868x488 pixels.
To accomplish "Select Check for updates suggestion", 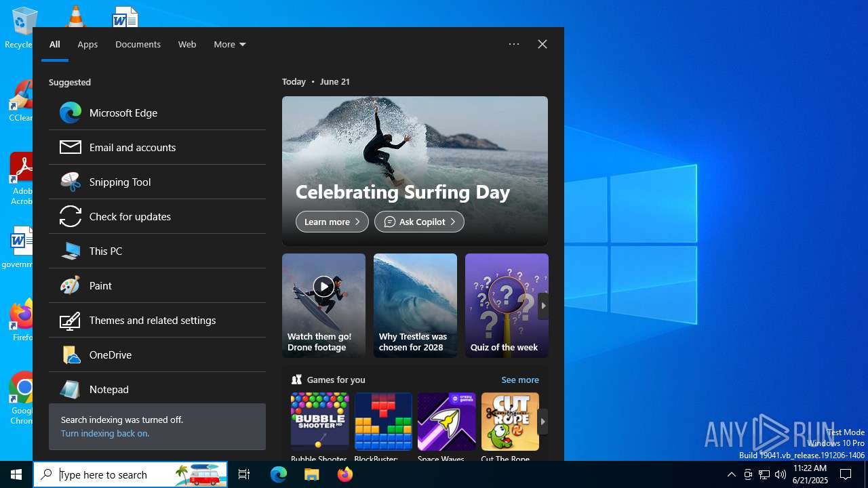I will 157,216.
